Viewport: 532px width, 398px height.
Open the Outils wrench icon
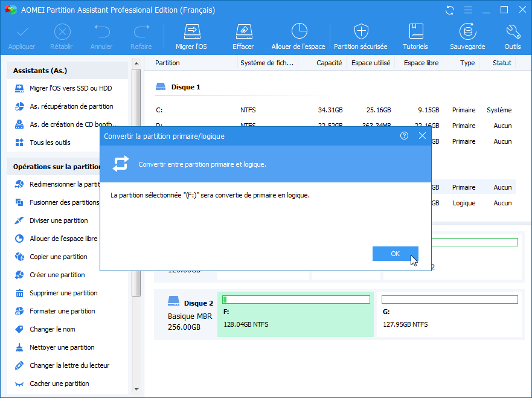pyautogui.click(x=512, y=32)
